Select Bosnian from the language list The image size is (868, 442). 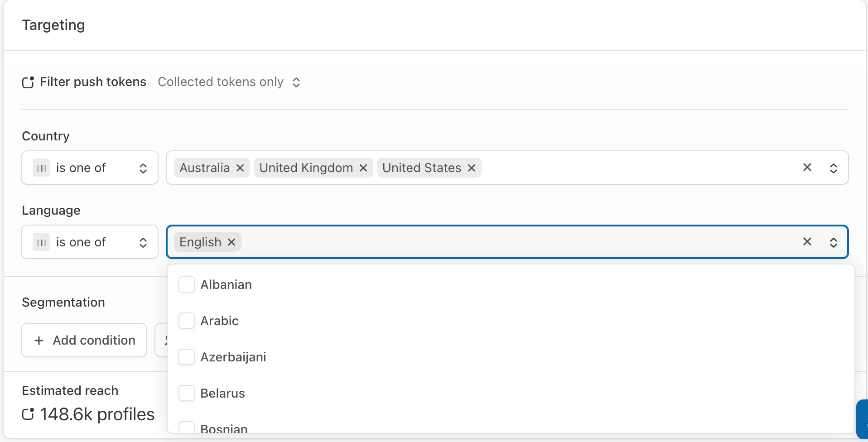click(x=224, y=428)
